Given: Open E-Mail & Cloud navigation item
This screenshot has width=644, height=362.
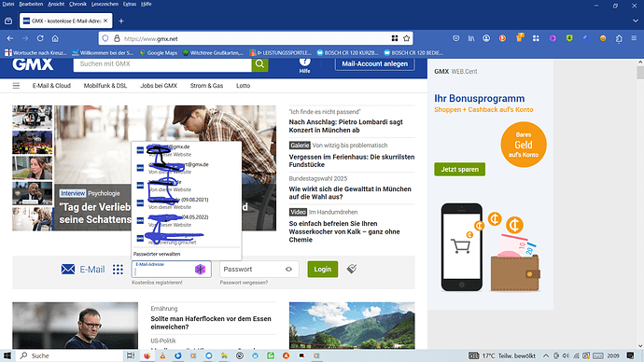Looking at the screenshot, I should tap(51, 86).
